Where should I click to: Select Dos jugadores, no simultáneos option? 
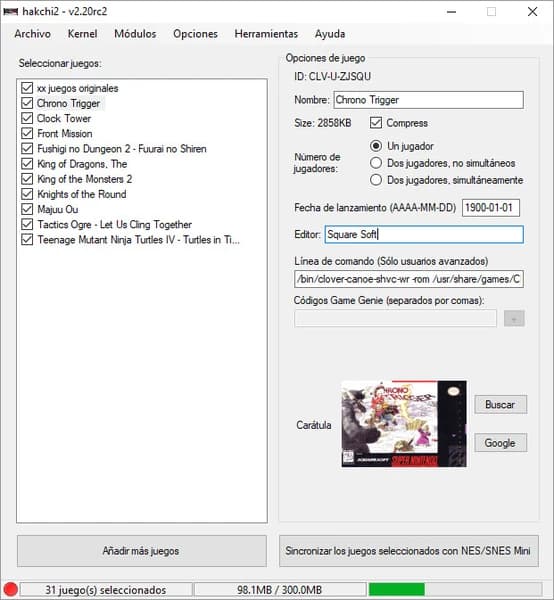click(376, 163)
